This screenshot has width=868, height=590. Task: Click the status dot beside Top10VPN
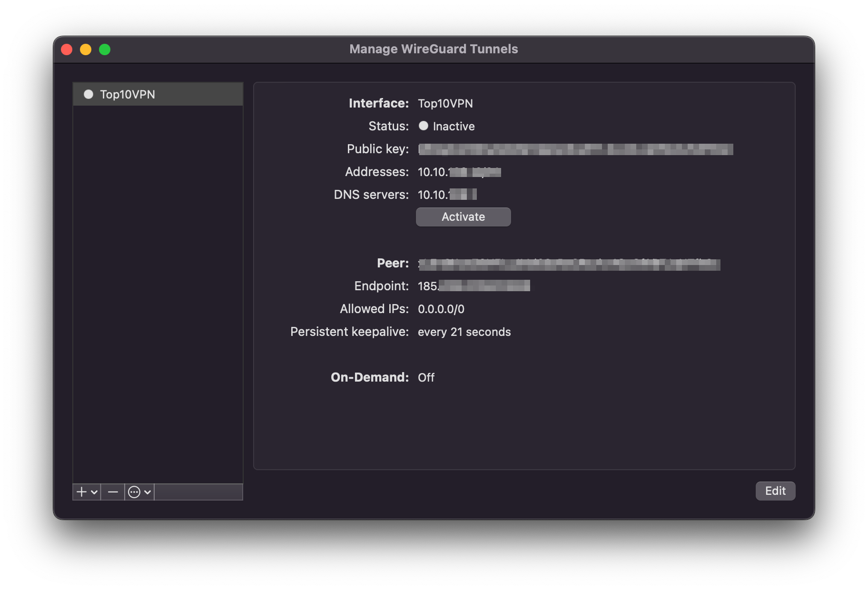click(89, 94)
